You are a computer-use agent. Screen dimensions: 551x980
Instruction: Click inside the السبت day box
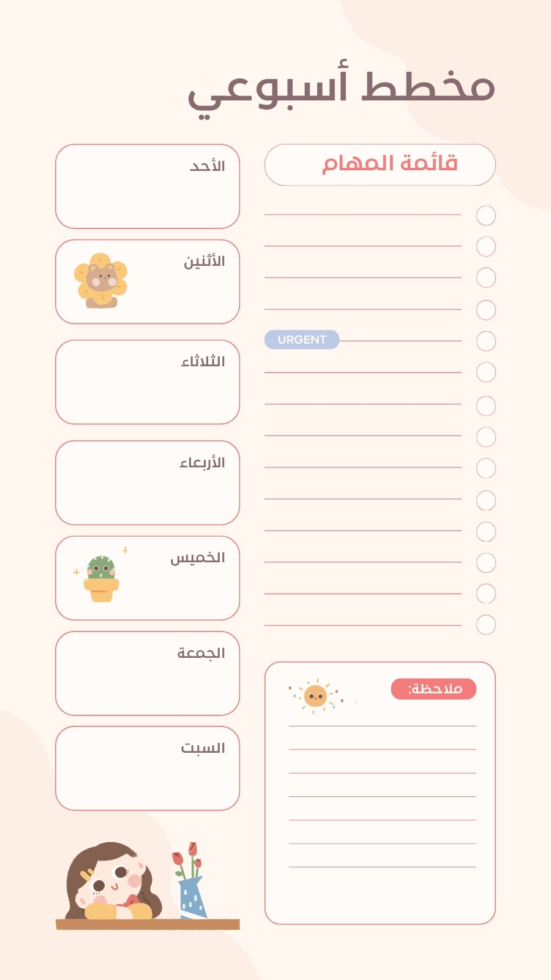[x=148, y=769]
